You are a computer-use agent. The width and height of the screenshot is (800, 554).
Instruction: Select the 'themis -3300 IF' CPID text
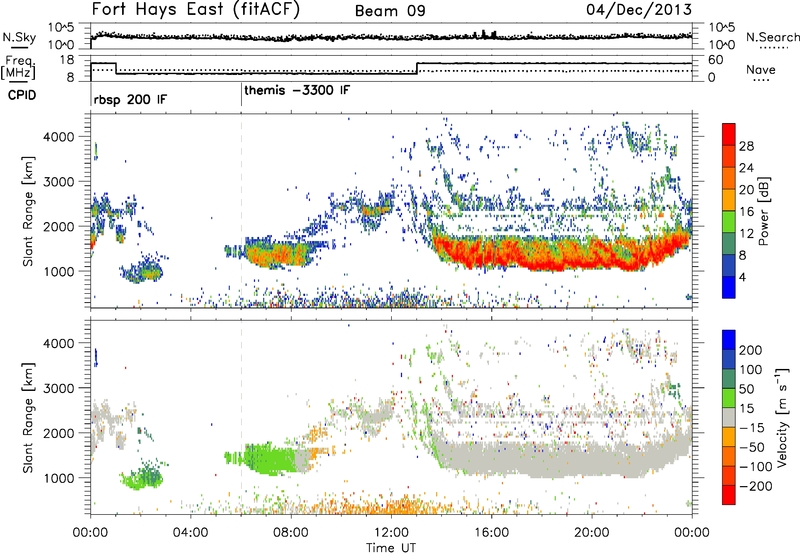click(x=297, y=90)
